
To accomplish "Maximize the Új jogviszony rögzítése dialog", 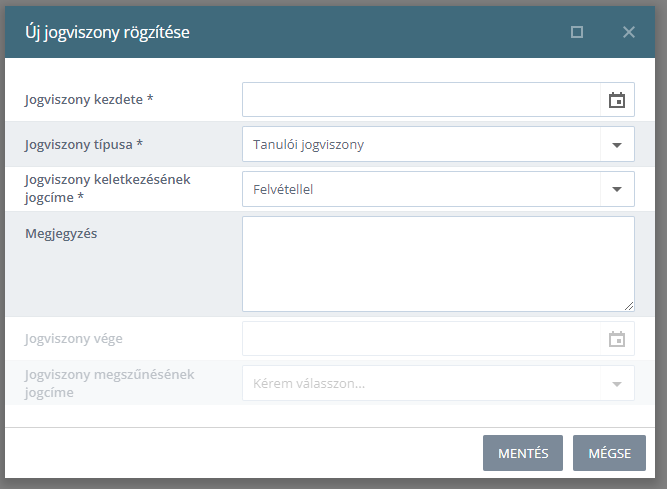I will click(x=577, y=32).
